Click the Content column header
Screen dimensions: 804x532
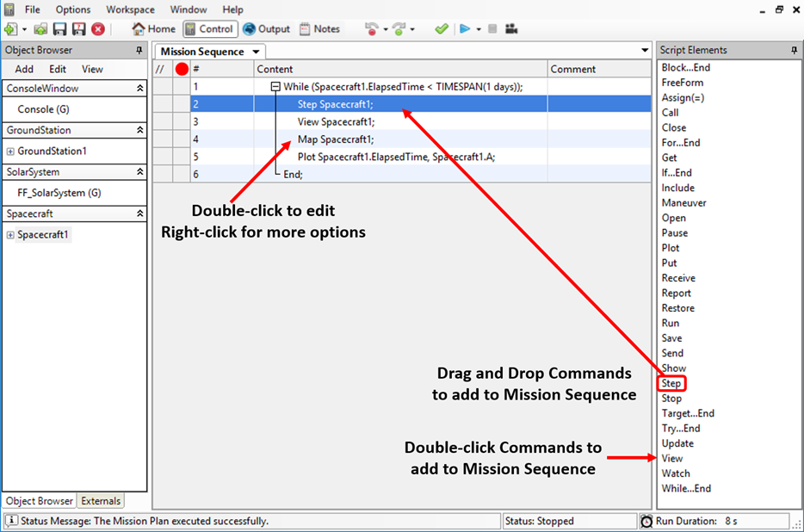[x=400, y=69]
